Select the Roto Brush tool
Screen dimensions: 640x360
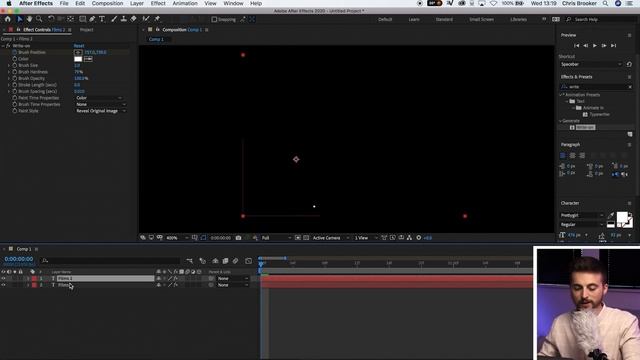pyautogui.click(x=146, y=19)
